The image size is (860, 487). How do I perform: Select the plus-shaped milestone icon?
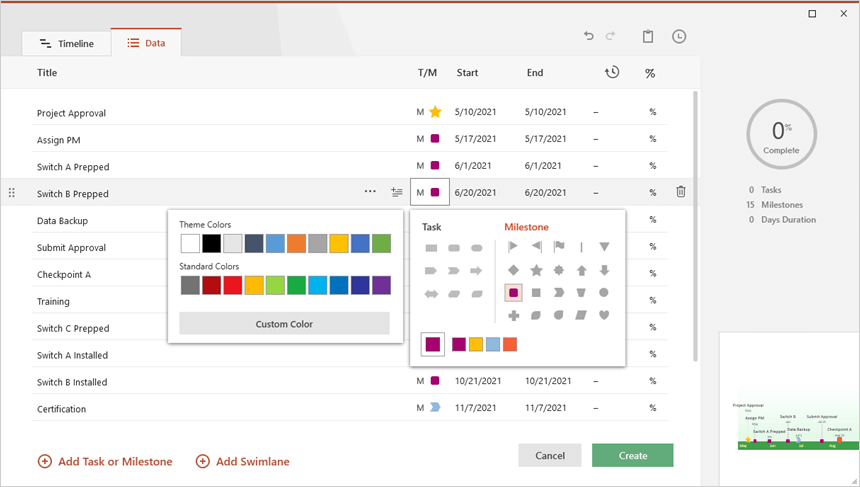[513, 316]
